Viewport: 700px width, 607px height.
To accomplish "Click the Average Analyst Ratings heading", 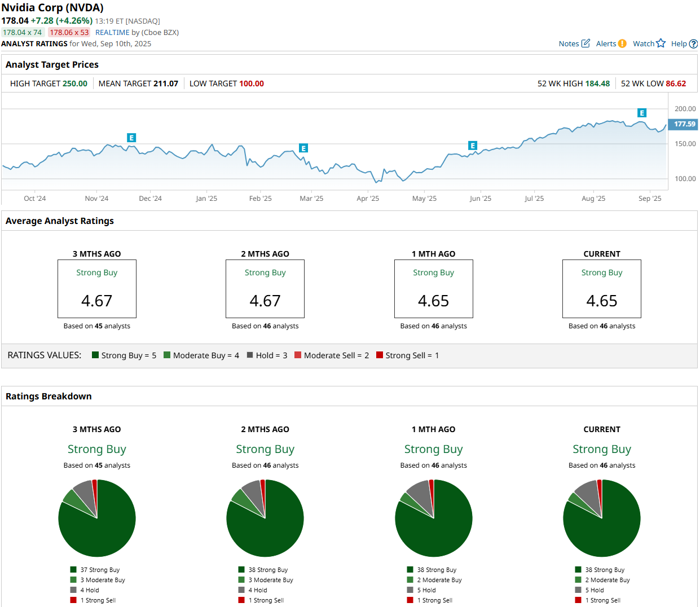I will click(x=60, y=221).
